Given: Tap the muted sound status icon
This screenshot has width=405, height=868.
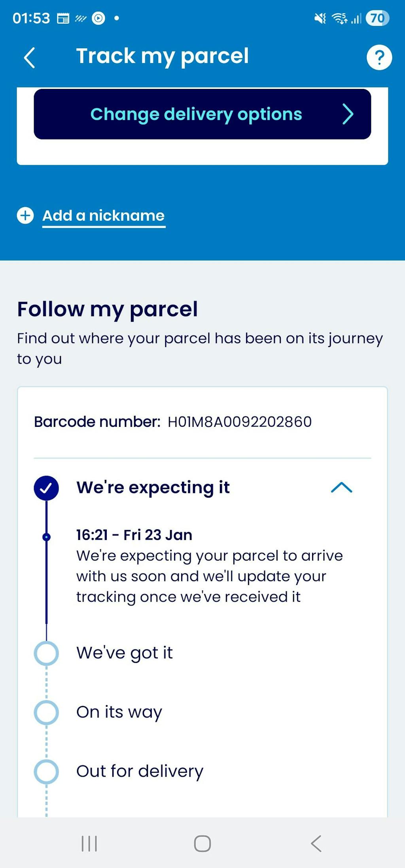Looking at the screenshot, I should click(x=320, y=18).
